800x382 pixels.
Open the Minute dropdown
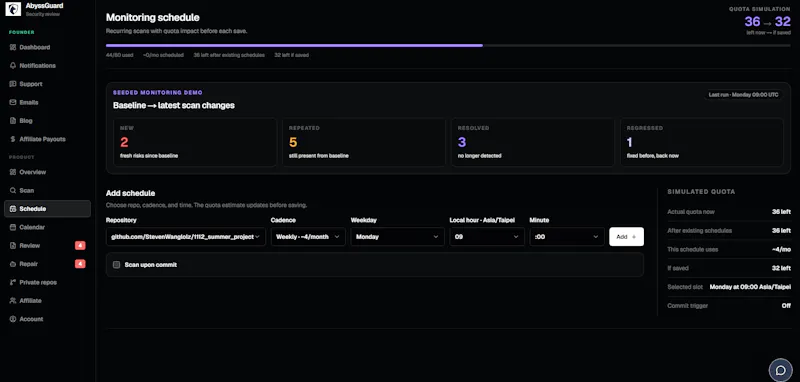[567, 237]
